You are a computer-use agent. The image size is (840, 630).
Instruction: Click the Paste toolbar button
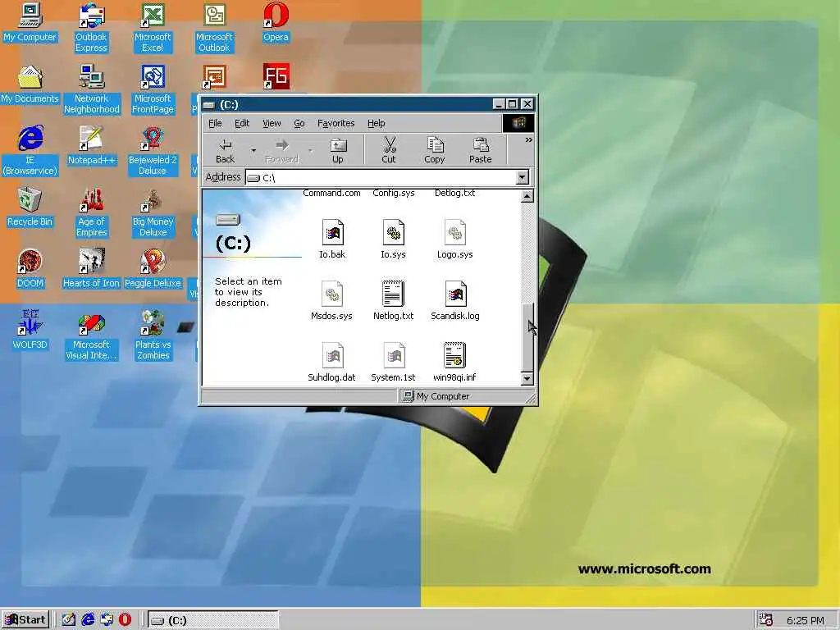pyautogui.click(x=481, y=151)
